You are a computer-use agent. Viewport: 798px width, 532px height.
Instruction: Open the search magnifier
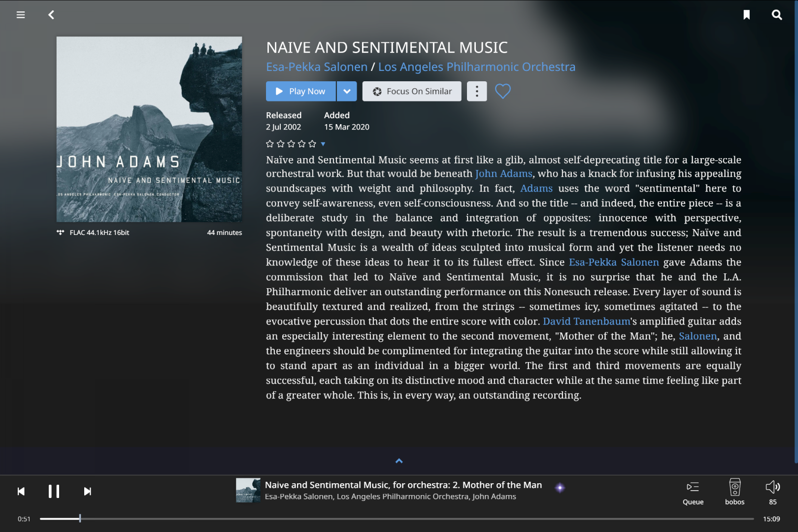(777, 15)
